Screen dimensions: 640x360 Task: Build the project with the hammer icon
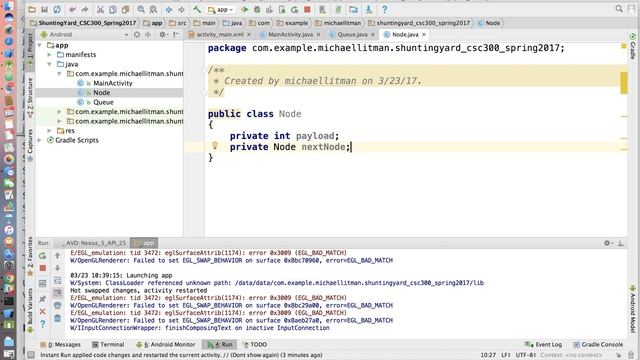point(197,9)
